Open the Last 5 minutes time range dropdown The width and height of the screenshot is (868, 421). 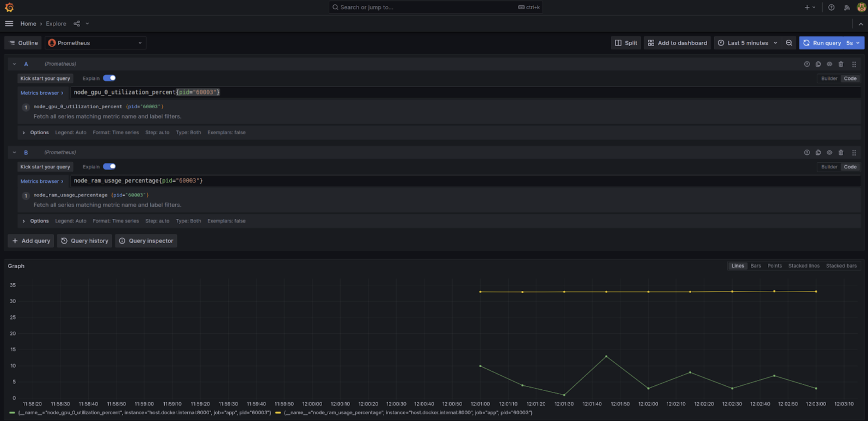click(x=748, y=43)
